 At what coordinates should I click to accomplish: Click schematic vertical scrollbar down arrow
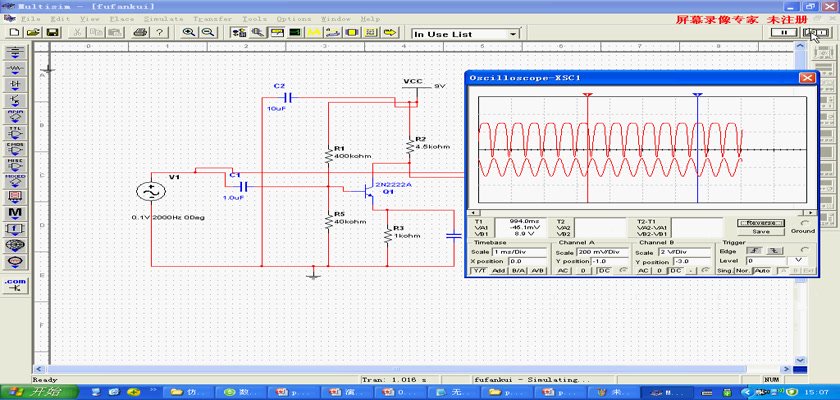(x=800, y=360)
